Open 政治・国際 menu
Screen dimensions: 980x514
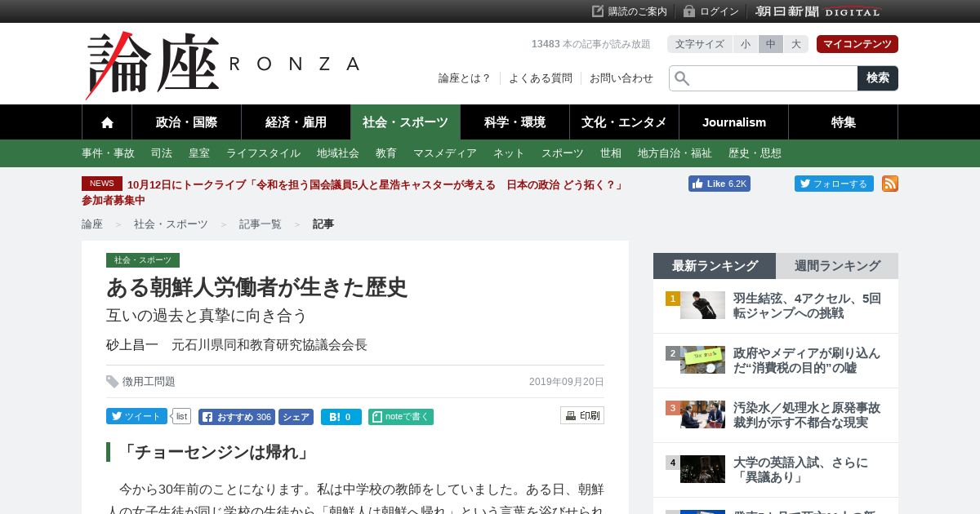click(187, 122)
